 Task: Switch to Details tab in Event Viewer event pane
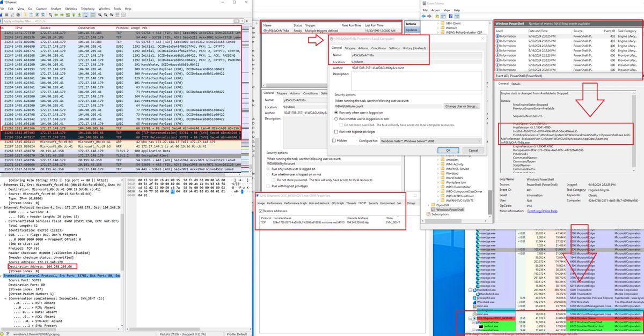coord(516,84)
